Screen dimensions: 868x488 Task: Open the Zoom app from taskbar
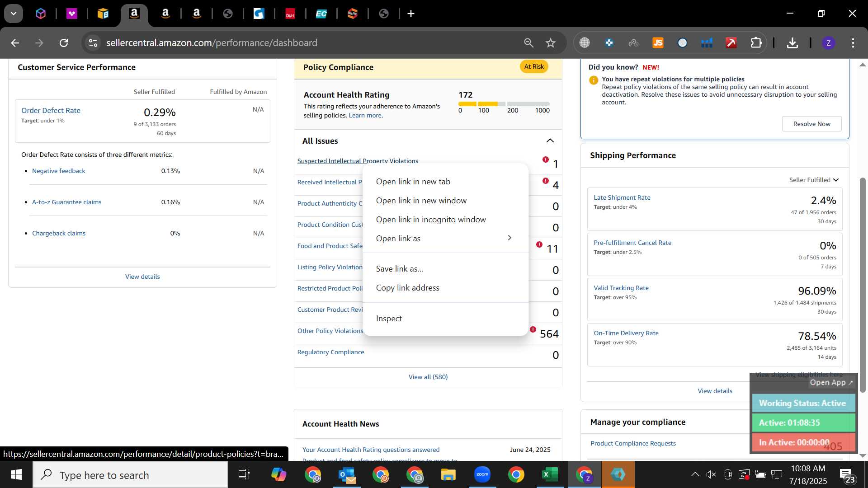[482, 475]
